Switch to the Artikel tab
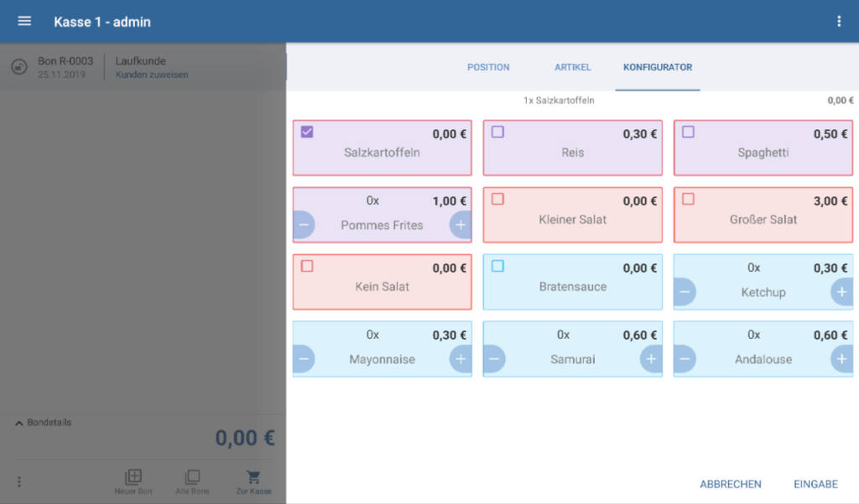 (x=573, y=67)
